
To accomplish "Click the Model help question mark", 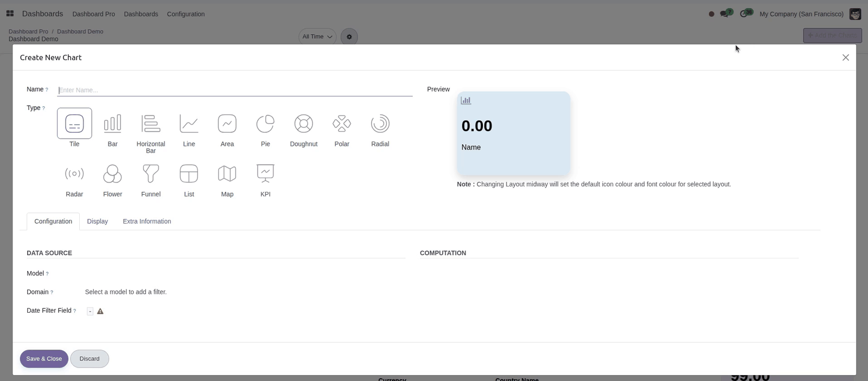I will (x=47, y=274).
